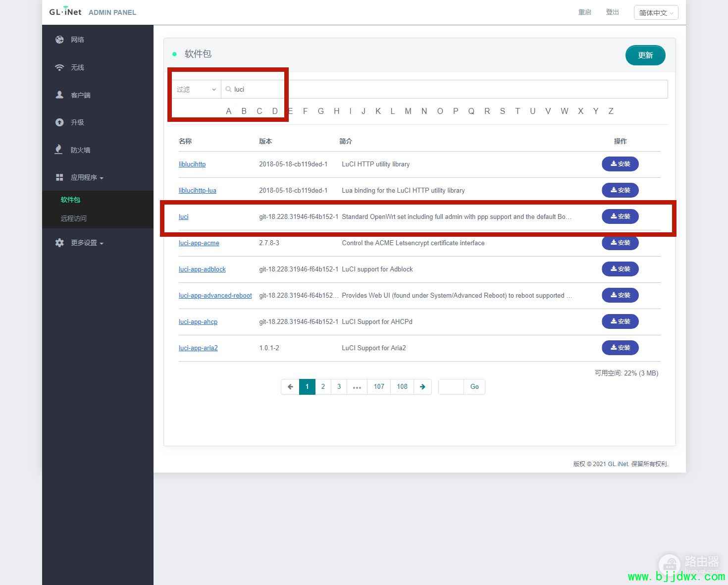Image resolution: width=728 pixels, height=585 pixels.
Task: Click the 可用空间: 22% (3 MB) text
Action: coord(626,373)
